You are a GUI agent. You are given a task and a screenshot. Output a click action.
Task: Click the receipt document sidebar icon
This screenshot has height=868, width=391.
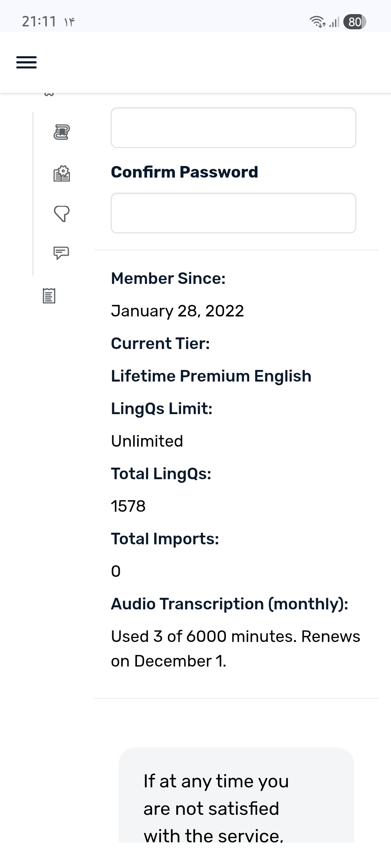(49, 295)
